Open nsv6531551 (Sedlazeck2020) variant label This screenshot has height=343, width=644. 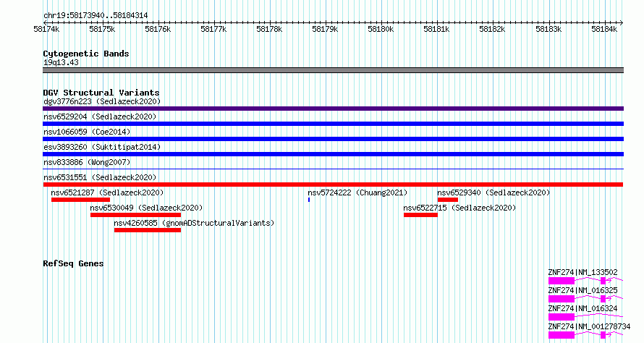(x=100, y=177)
